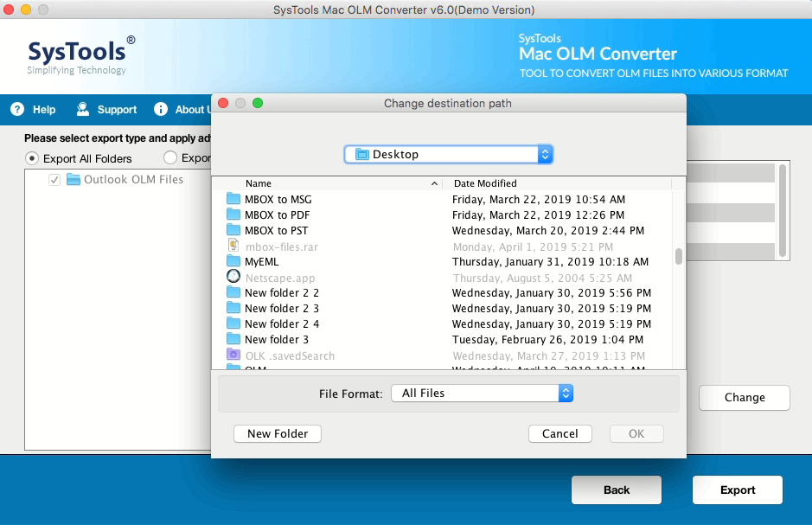Select the 'New folder 2 2' name
Screen dimensions: 812x525
pos(282,292)
